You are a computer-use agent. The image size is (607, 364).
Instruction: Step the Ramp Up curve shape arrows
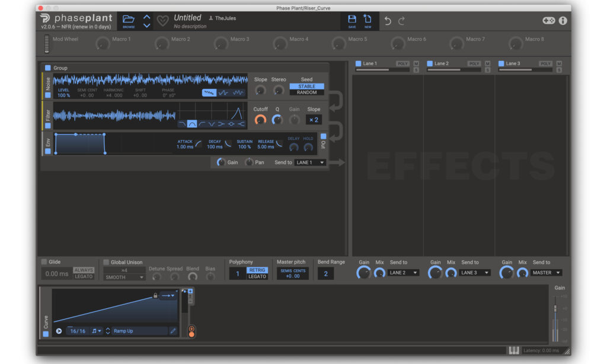point(108,331)
